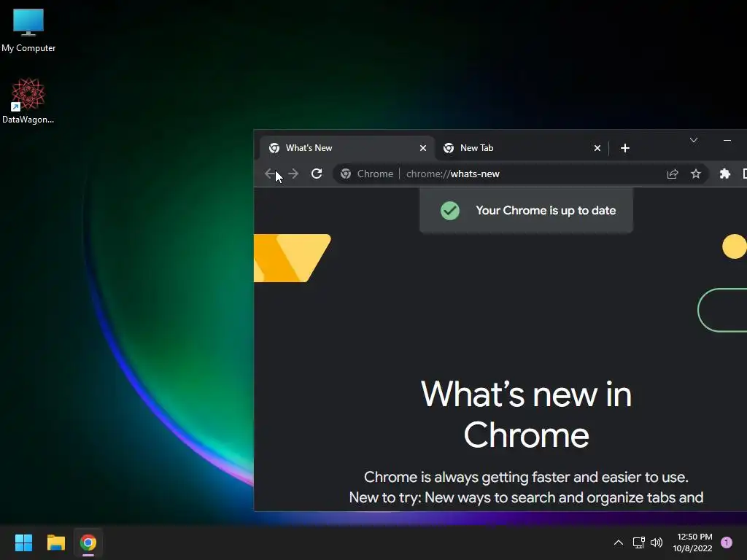The width and height of the screenshot is (747, 560).
Task: Open the Windows Start menu
Action: (23, 542)
